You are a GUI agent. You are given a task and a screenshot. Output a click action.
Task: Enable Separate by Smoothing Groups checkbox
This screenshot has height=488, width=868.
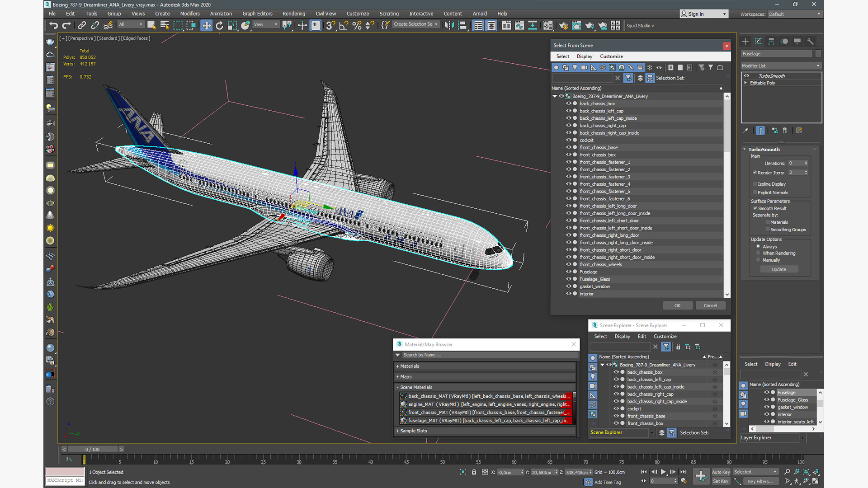point(768,230)
